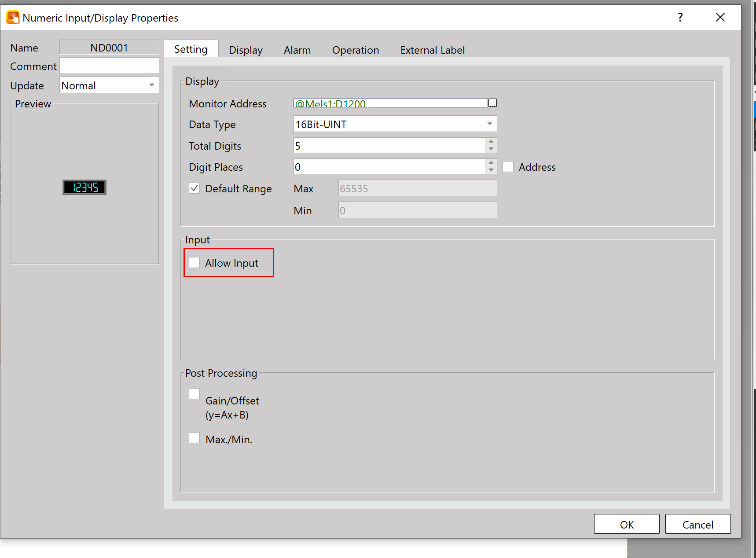Tick the Max./Min. checkbox
Viewport: 756px width, 558px height.
pos(194,438)
